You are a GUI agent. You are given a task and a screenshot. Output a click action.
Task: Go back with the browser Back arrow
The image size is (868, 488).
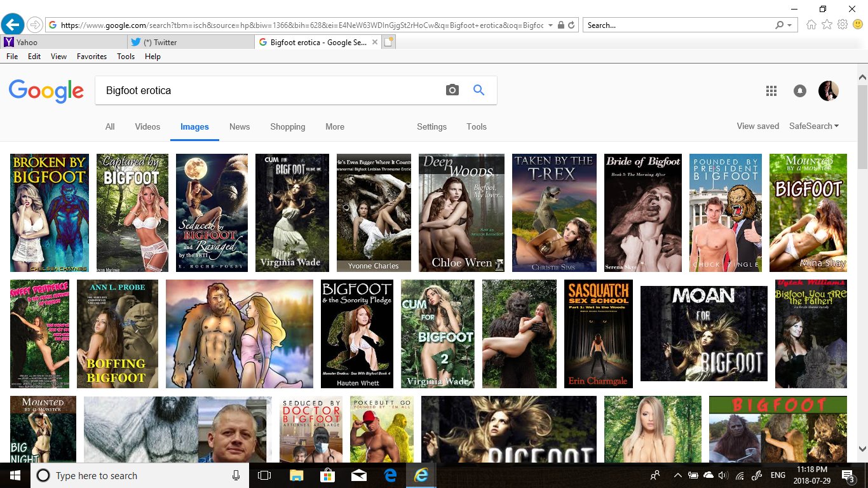[12, 25]
